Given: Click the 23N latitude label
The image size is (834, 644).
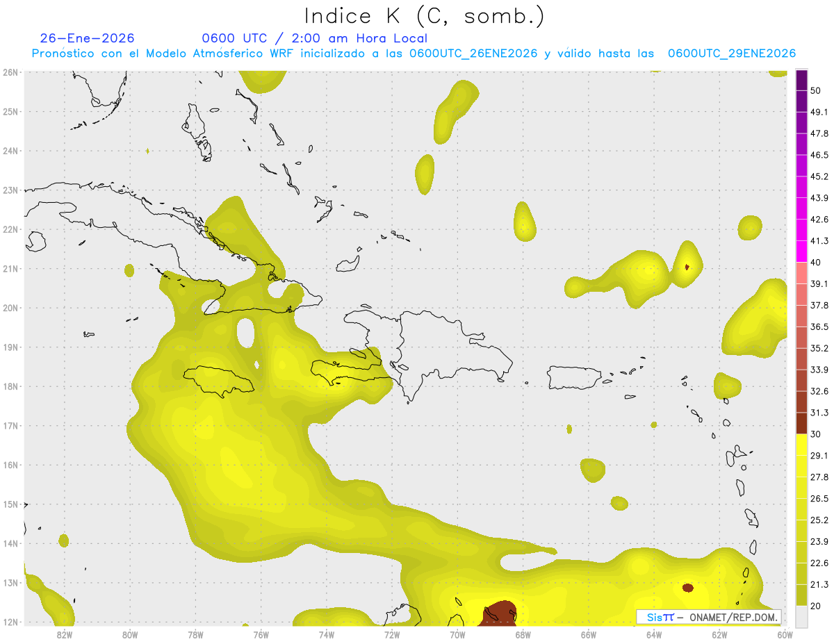Looking at the screenshot, I should coord(10,190).
